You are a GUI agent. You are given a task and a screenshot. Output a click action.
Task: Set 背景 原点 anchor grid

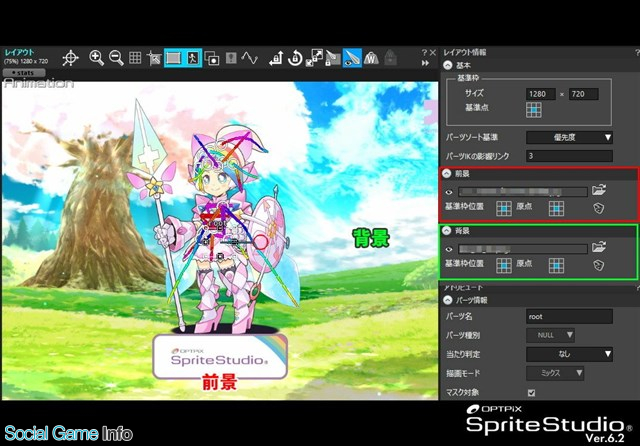tap(556, 266)
